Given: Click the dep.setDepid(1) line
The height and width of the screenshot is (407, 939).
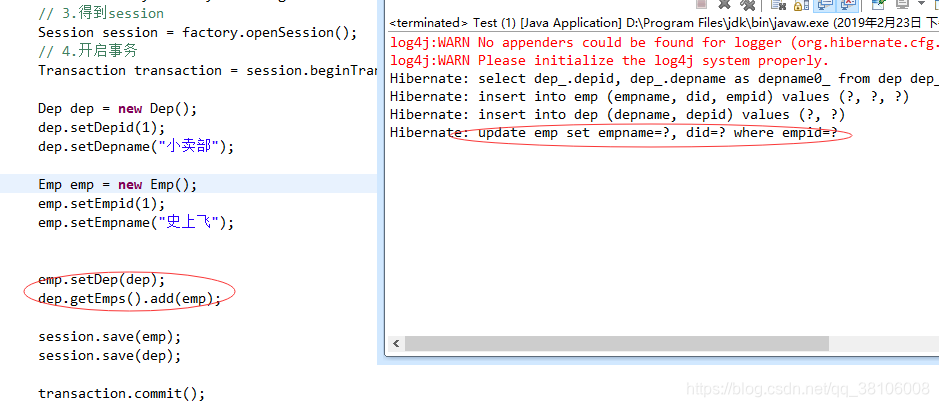Looking at the screenshot, I should 101,127.
